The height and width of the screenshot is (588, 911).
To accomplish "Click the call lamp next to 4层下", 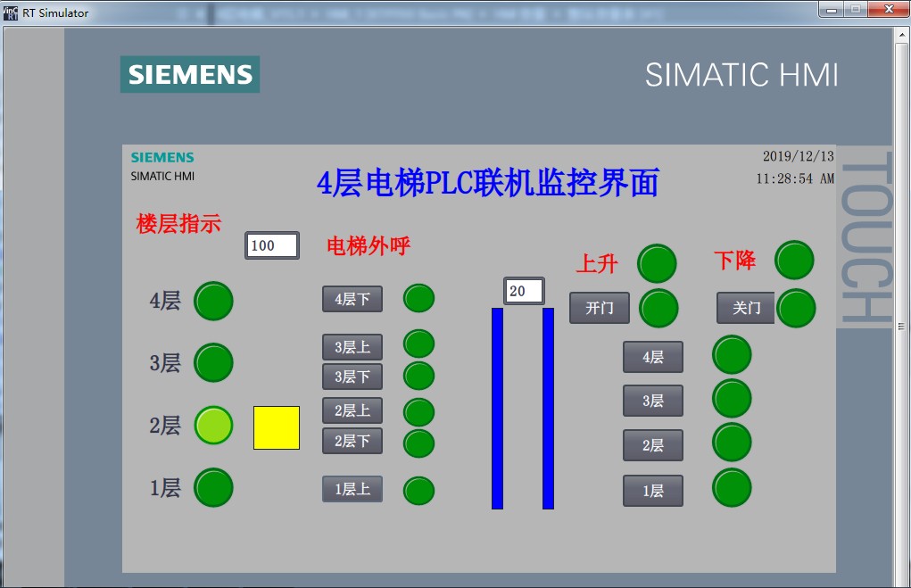I will (x=418, y=300).
